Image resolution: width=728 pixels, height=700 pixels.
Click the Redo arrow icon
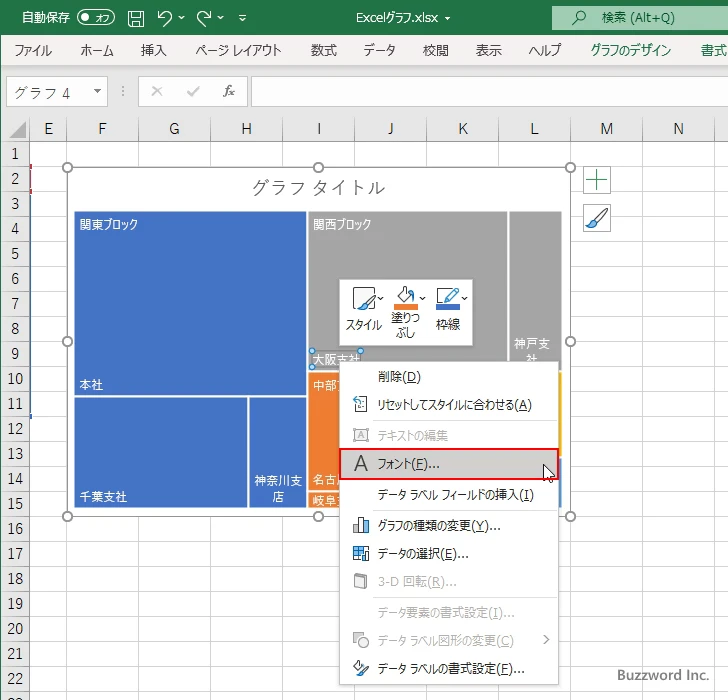tap(204, 17)
